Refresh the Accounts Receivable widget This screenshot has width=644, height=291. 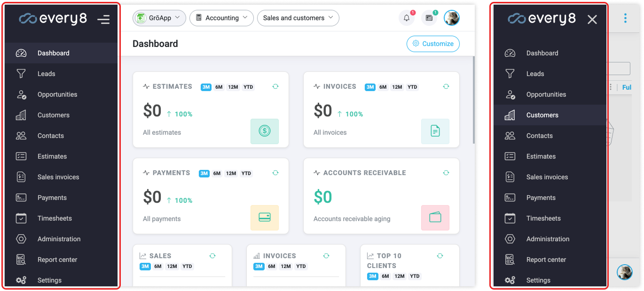point(446,173)
